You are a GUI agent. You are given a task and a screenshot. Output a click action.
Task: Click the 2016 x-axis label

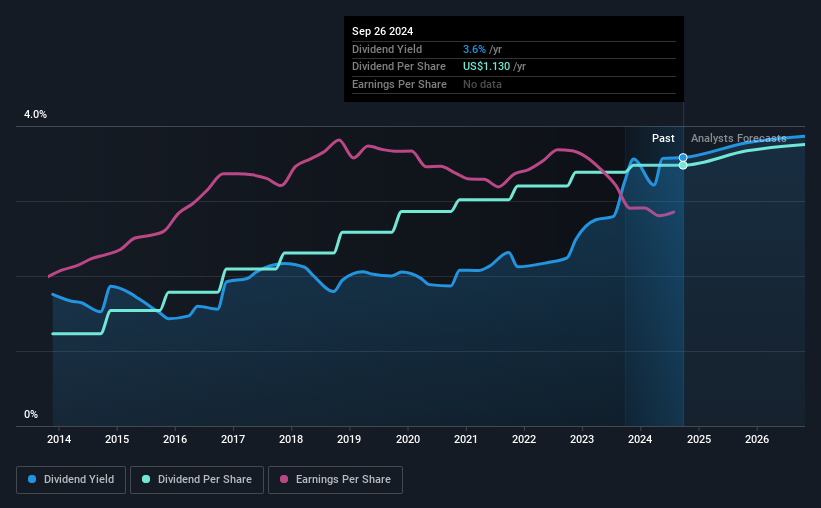pyautogui.click(x=175, y=439)
